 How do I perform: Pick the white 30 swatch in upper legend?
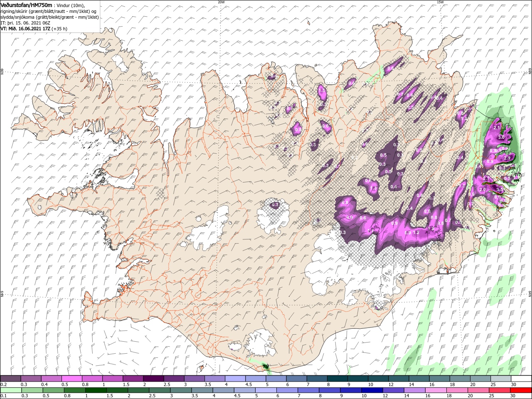pyautogui.click(x=521, y=379)
